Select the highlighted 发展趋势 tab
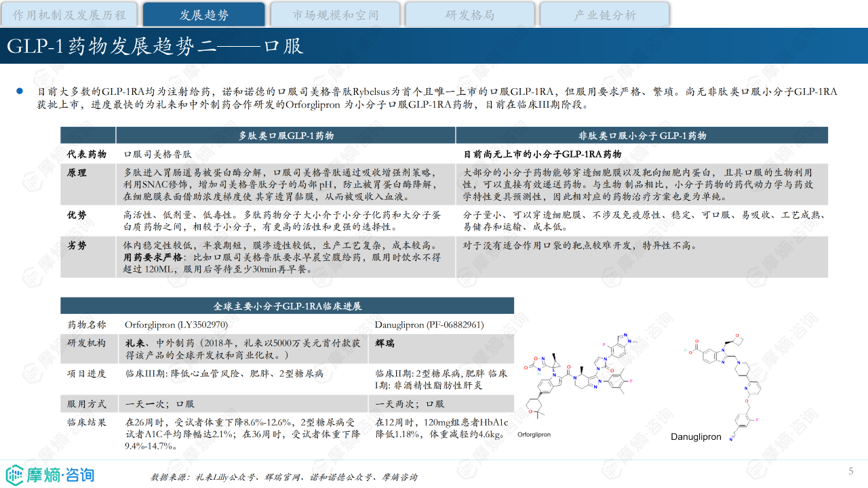 pos(204,14)
